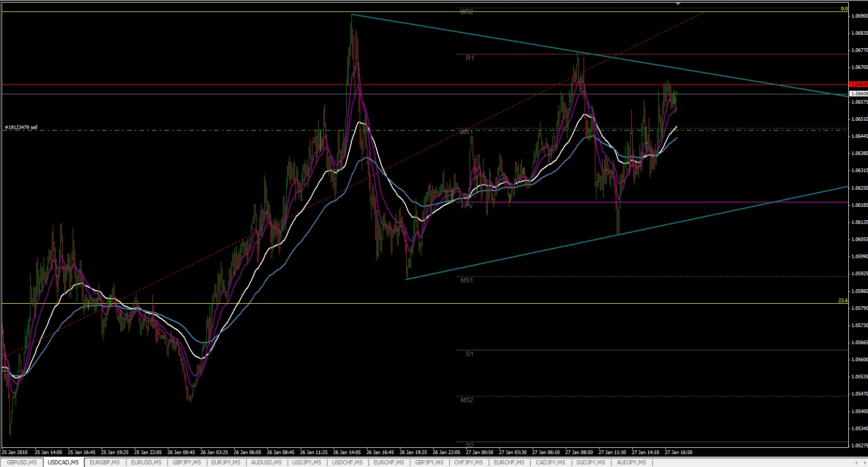This screenshot has height=467, width=868.
Task: Open the SGDJPY,M5 chart tab
Action: coord(591,462)
